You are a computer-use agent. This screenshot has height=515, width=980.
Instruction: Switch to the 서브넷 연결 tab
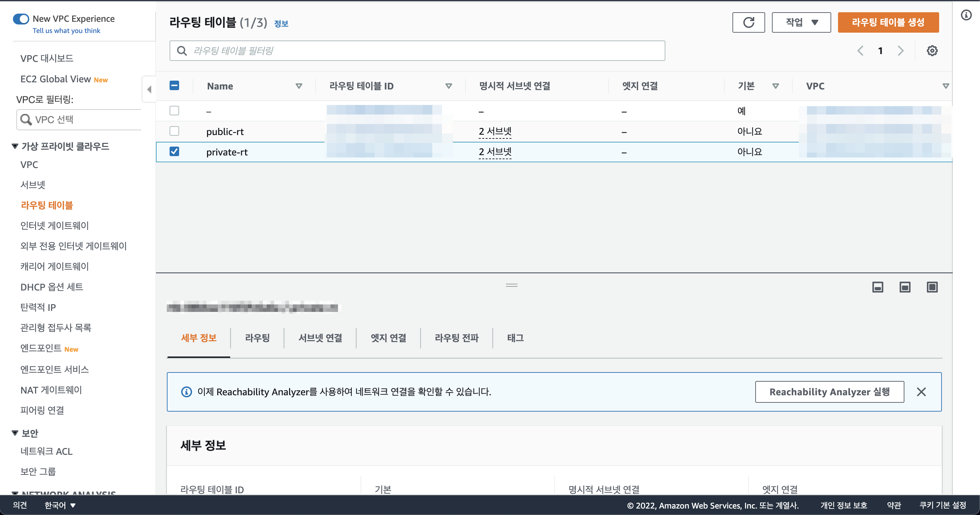coord(320,338)
